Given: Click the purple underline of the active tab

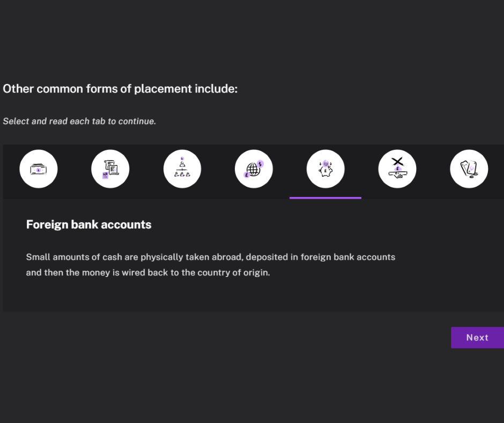Looking at the screenshot, I should tap(325, 198).
